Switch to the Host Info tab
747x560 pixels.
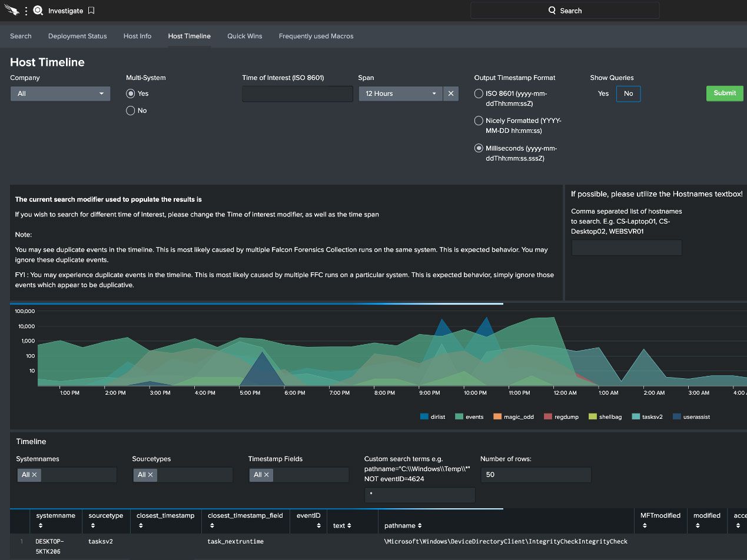[x=137, y=36]
